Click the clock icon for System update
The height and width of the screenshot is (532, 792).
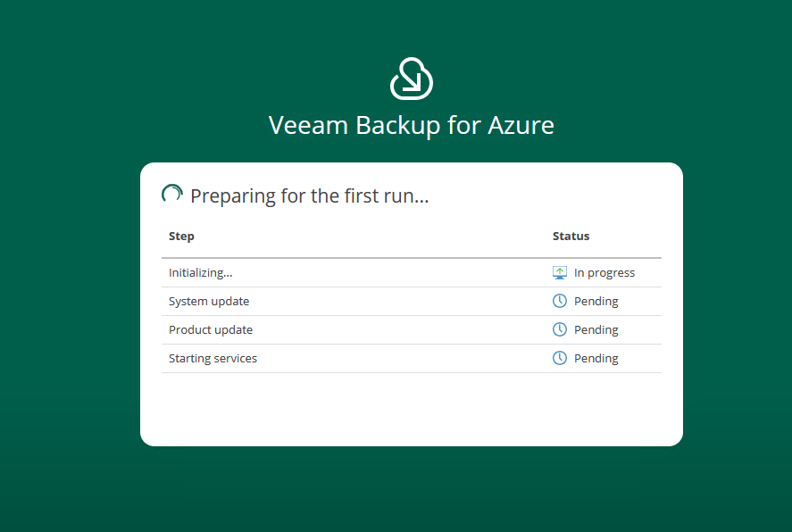(560, 301)
